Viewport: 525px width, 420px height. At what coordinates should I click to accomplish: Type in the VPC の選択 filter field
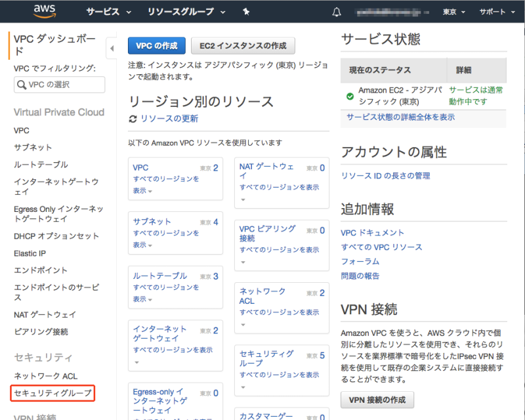click(x=59, y=85)
